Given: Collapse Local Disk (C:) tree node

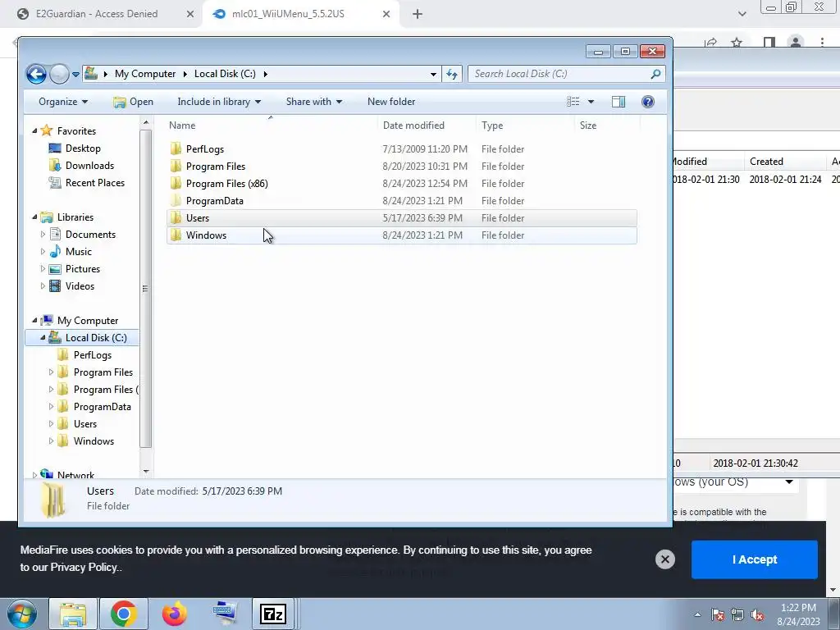Looking at the screenshot, I should 43,337.
